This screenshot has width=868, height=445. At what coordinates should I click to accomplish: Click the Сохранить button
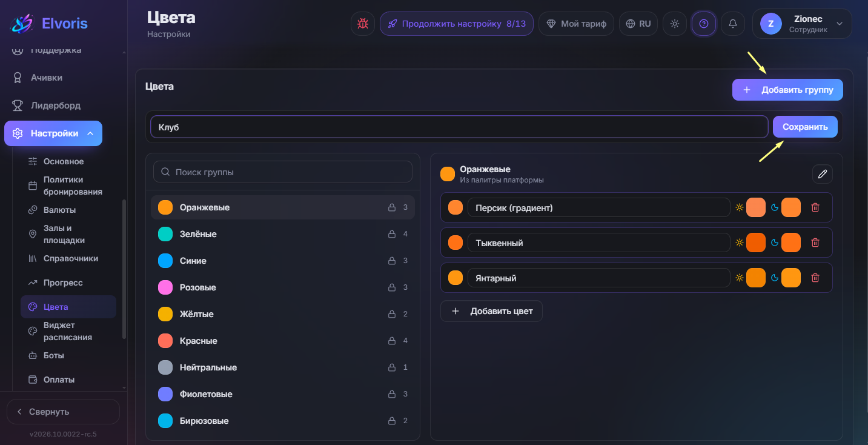805,127
